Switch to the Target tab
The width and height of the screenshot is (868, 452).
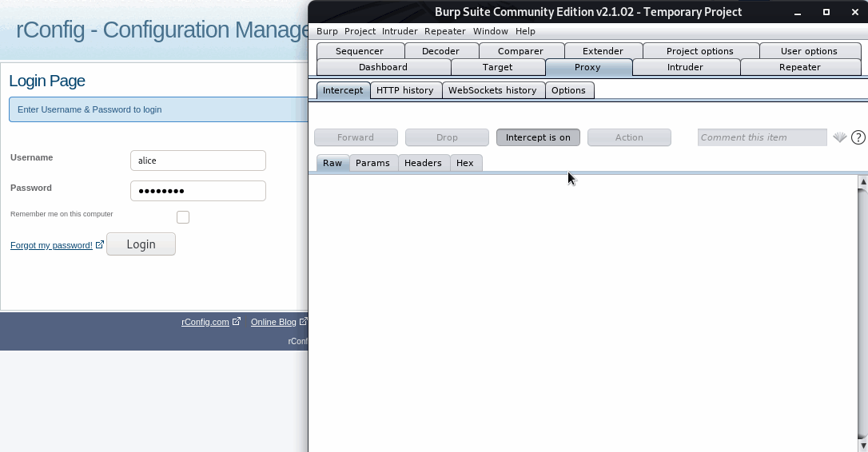pyautogui.click(x=498, y=67)
